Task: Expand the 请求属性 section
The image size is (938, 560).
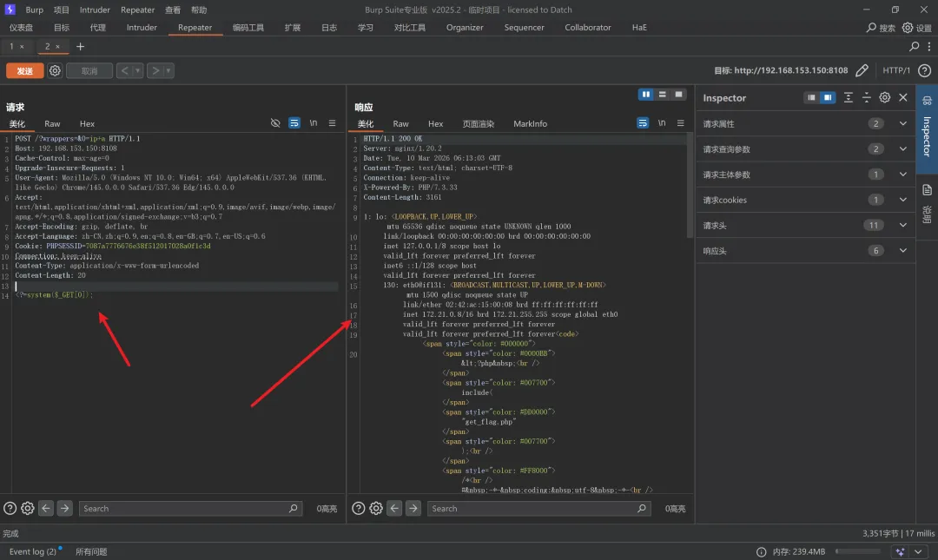Action: click(x=903, y=123)
